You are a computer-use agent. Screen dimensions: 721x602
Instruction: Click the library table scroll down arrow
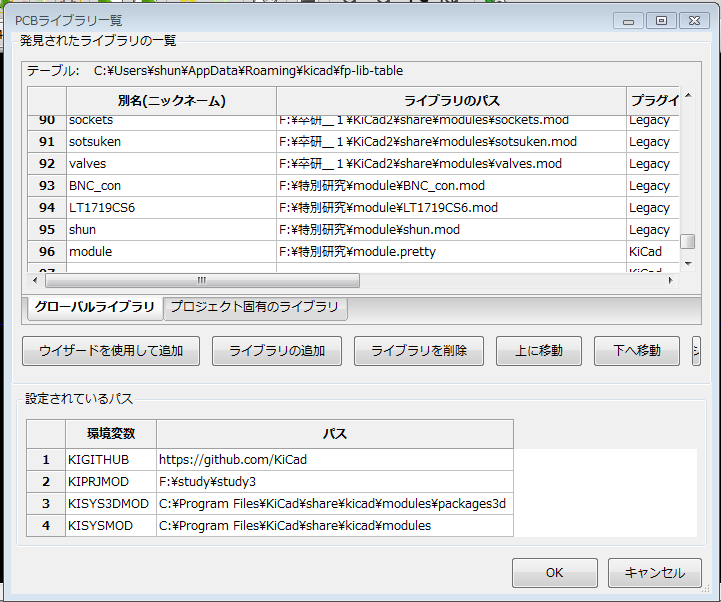pyautogui.click(x=688, y=264)
